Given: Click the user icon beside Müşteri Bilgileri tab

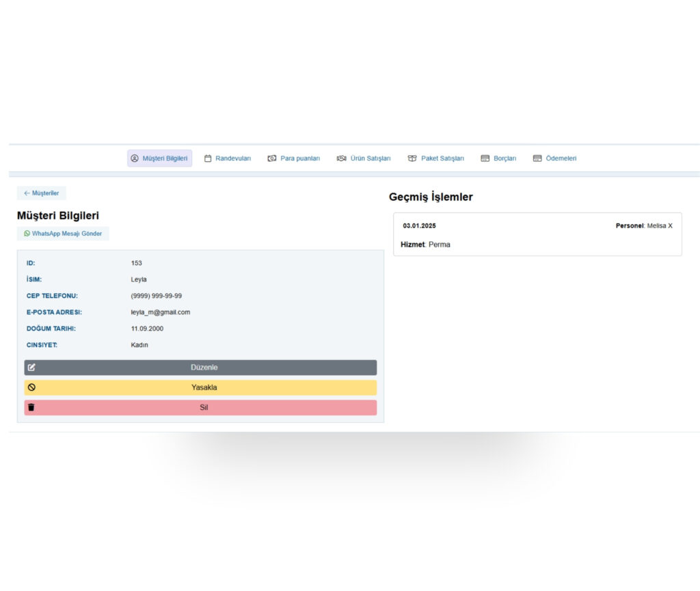Looking at the screenshot, I should (x=135, y=159).
